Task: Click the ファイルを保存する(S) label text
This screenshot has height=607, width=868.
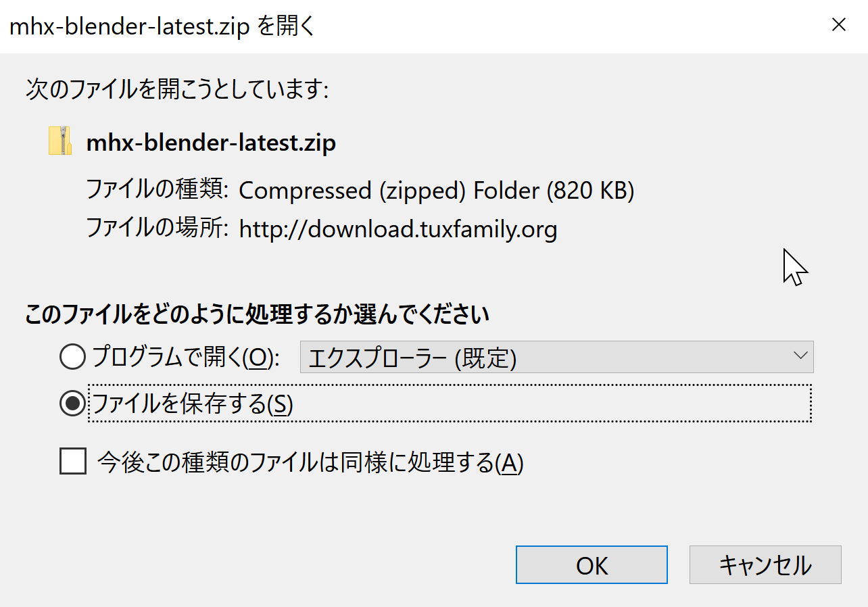Action: (192, 404)
